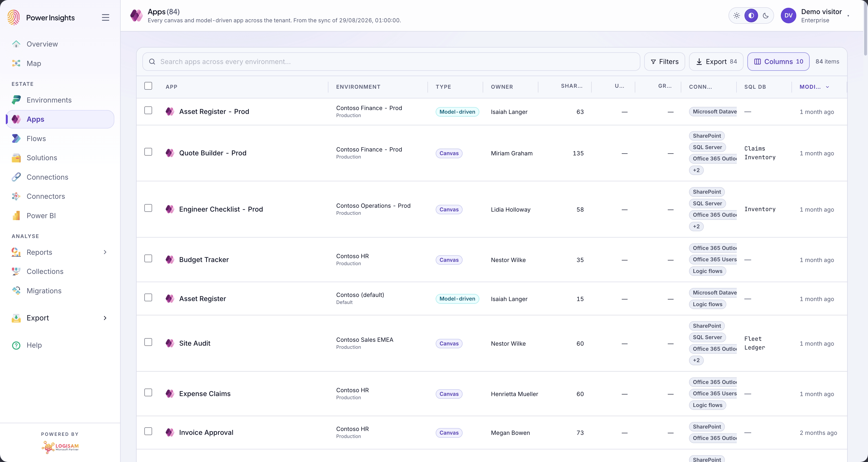Image resolution: width=868 pixels, height=462 pixels.
Task: Click the Collections sidebar icon
Action: coord(16,271)
